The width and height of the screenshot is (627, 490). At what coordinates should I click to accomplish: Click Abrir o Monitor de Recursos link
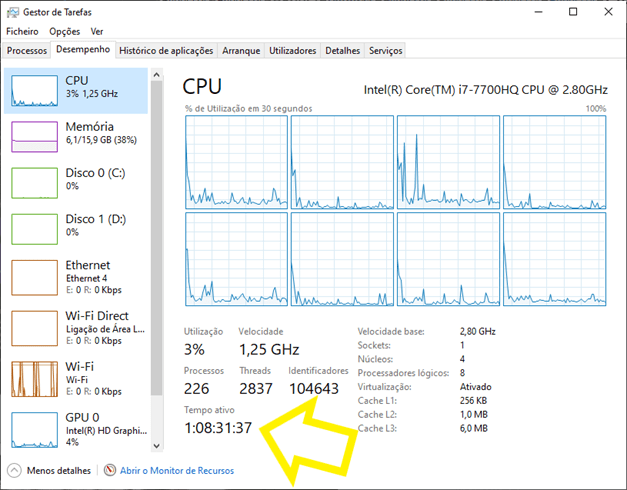tap(176, 470)
